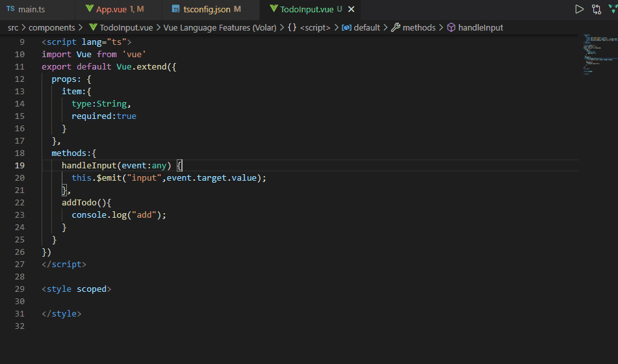Image resolution: width=618 pixels, height=364 pixels.
Task: Click the Vue icon beside TodoInput.vue breadcrumb
Action: pos(93,27)
